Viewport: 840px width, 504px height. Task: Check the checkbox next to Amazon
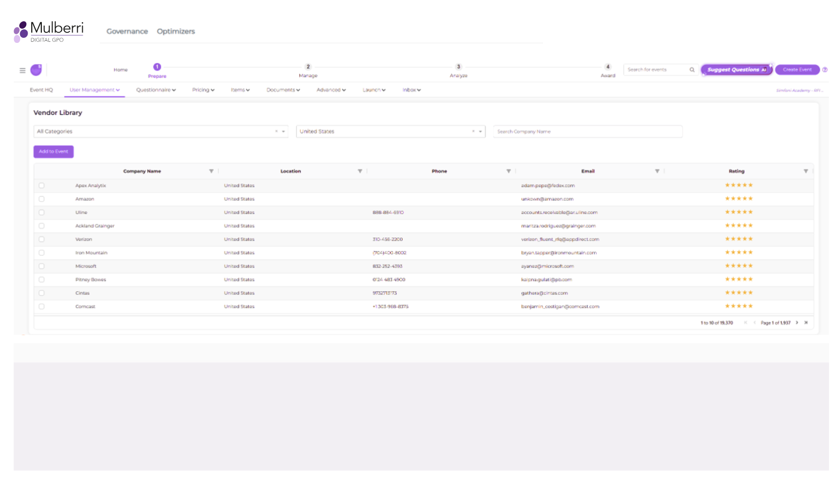(42, 199)
